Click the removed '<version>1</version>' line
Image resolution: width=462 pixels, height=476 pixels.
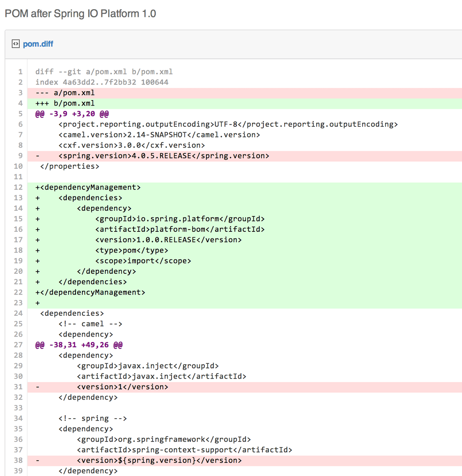[x=122, y=387]
